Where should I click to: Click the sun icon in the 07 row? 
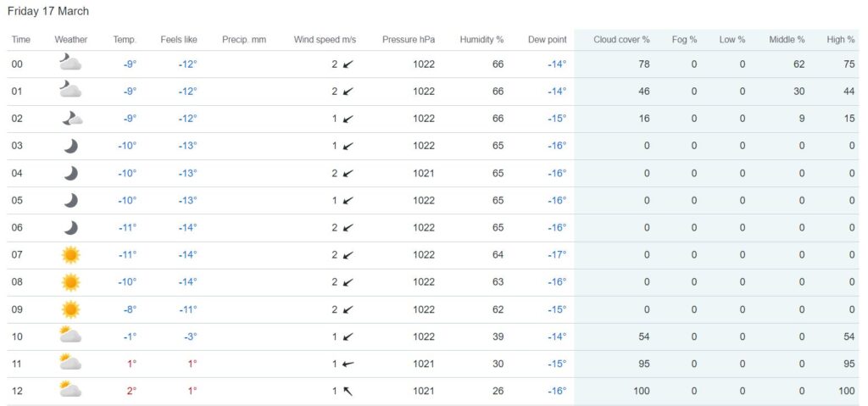(x=70, y=254)
